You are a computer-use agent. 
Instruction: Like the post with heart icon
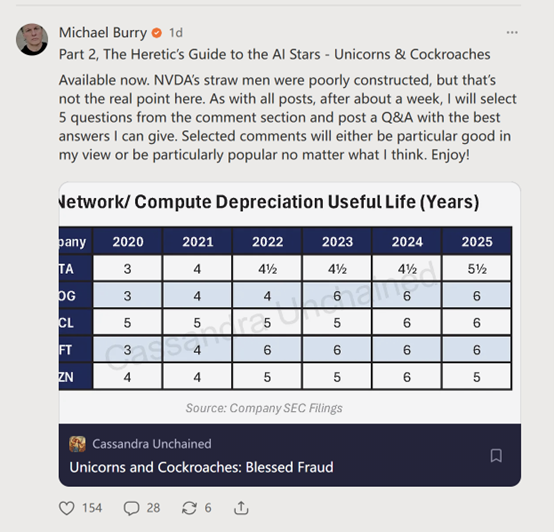pos(66,508)
